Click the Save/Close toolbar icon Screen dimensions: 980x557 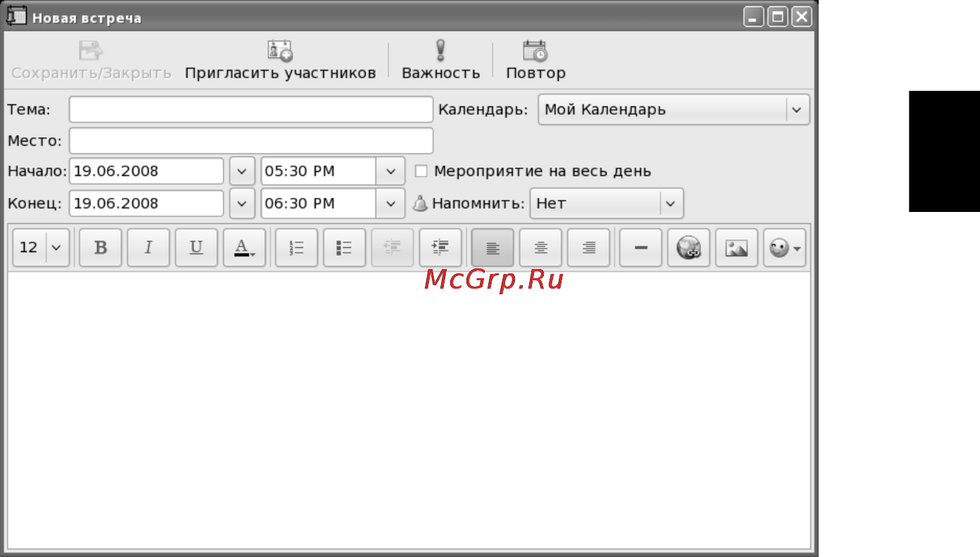[x=91, y=51]
